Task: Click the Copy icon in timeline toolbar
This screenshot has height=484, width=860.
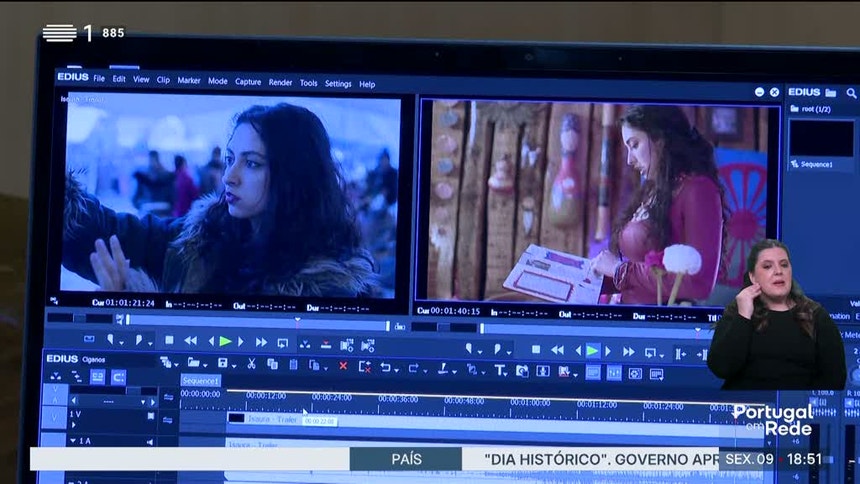Action: (x=272, y=364)
